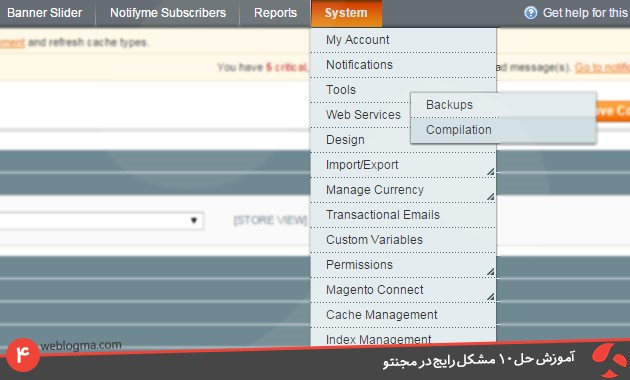
Task: Open the store view scope dropdown
Action: 102,221
